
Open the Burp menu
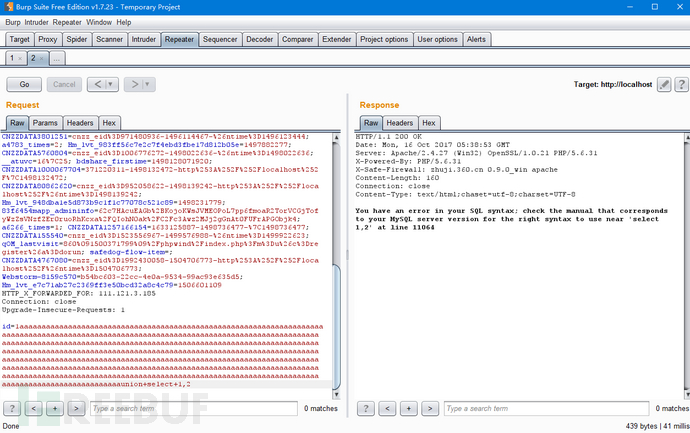(x=13, y=22)
